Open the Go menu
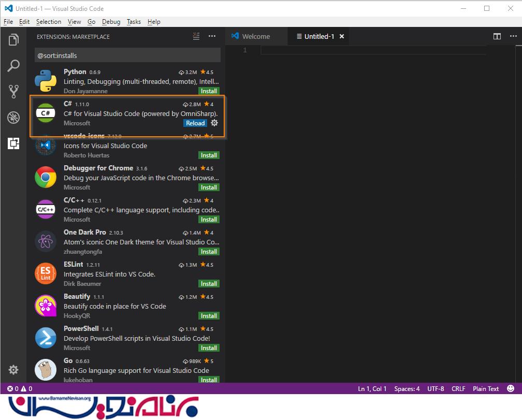The height and width of the screenshot is (420, 522). click(92, 22)
